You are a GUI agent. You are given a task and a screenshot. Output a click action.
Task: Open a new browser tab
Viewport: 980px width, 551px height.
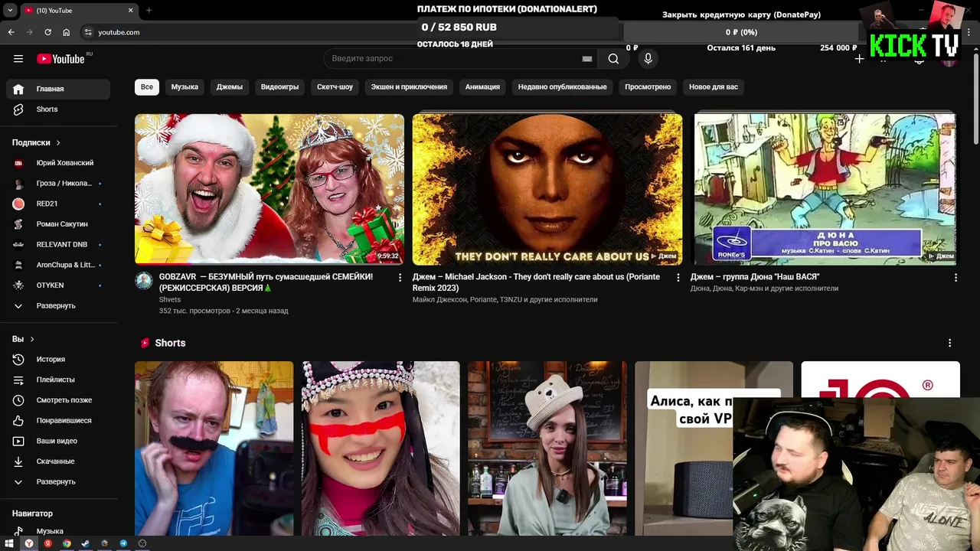click(x=149, y=11)
